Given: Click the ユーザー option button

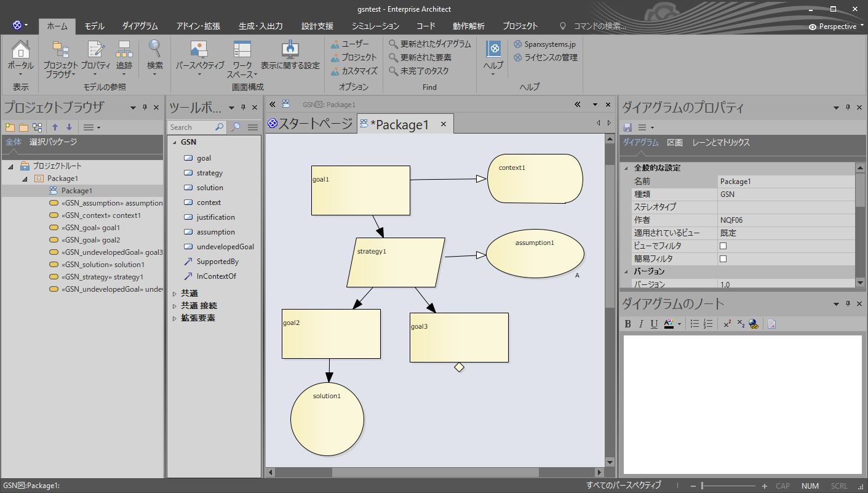Looking at the screenshot, I should [349, 44].
